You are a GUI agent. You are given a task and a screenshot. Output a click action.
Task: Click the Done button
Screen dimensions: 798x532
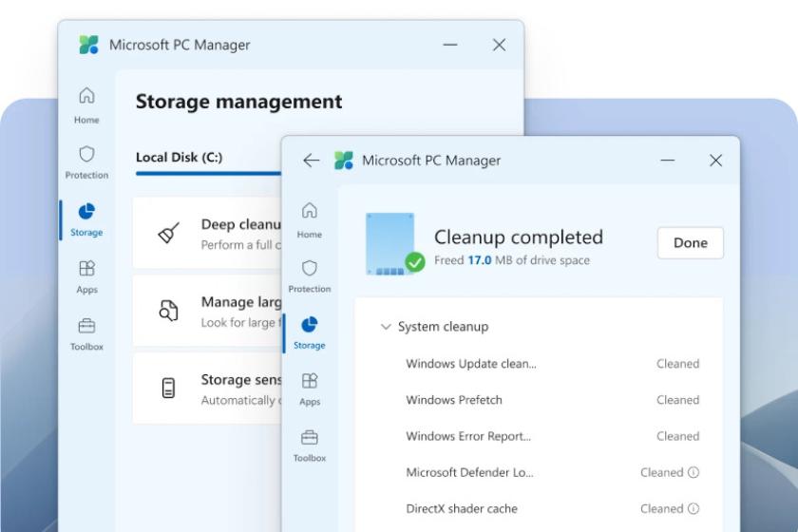pos(690,243)
